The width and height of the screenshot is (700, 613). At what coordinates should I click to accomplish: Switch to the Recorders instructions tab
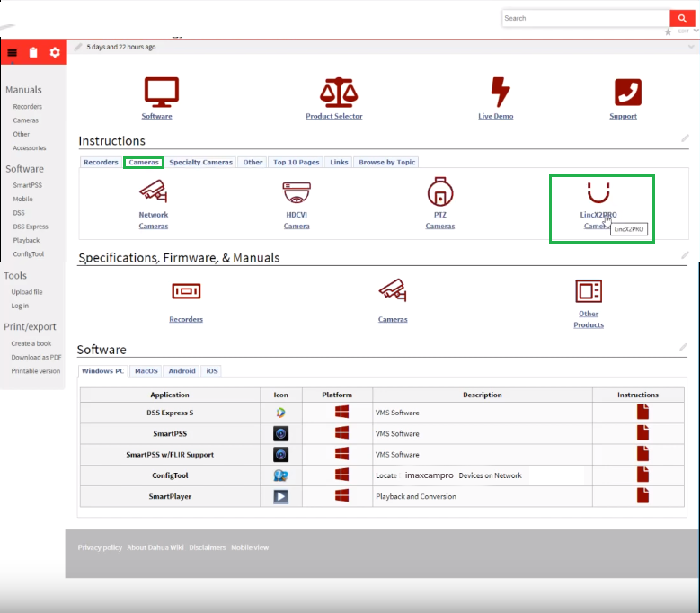tap(101, 162)
